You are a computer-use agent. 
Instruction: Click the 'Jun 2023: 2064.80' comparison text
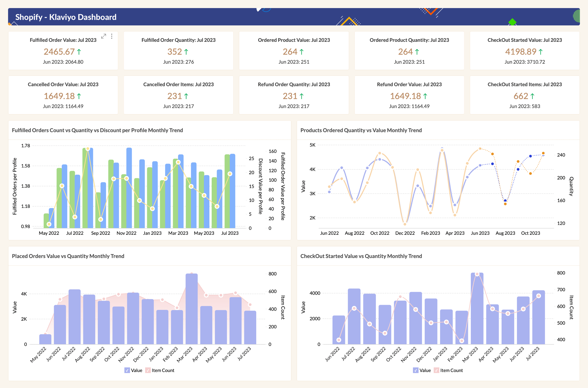63,62
